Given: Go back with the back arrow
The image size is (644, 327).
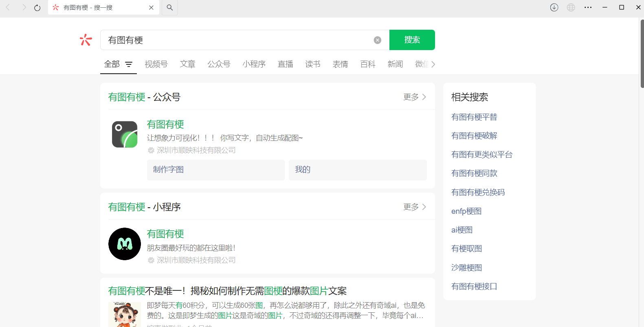Looking at the screenshot, I should pos(8,7).
